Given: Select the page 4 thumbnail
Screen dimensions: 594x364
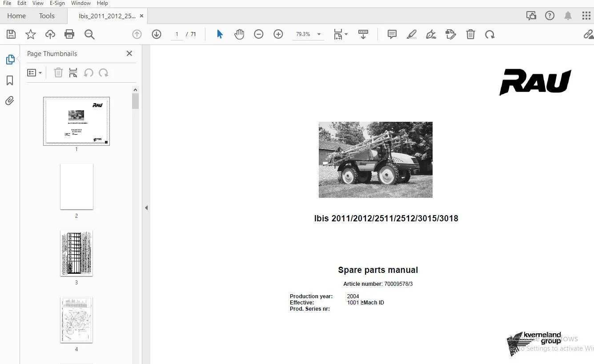Looking at the screenshot, I should coord(76,320).
